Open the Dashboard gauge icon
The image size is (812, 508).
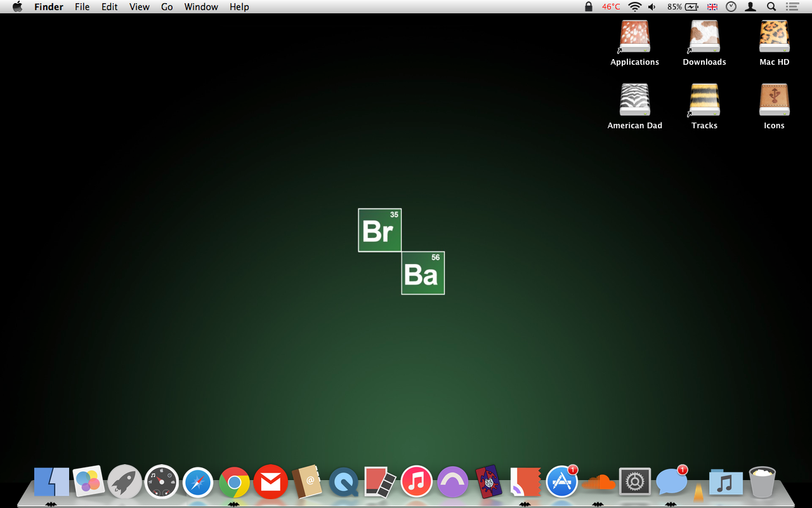click(161, 482)
